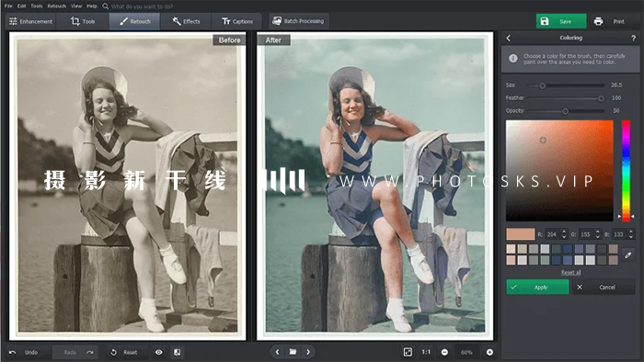Click the Redo button

pos(75,352)
